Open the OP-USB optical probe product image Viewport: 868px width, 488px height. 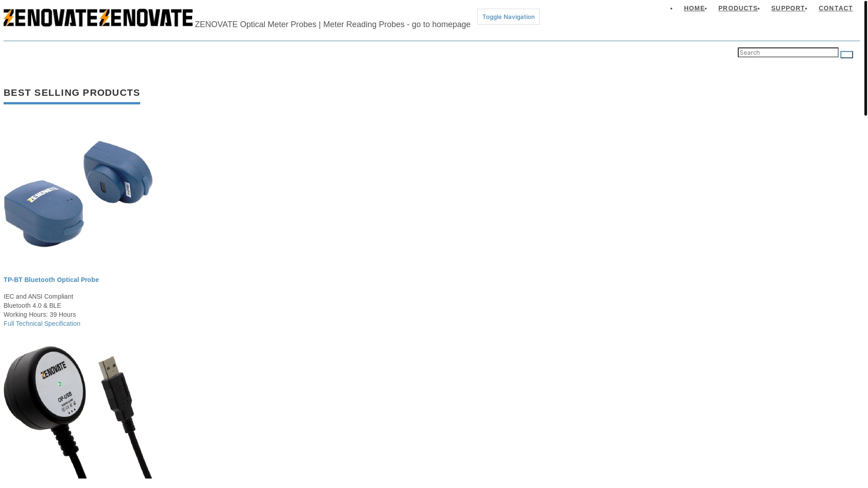click(78, 411)
